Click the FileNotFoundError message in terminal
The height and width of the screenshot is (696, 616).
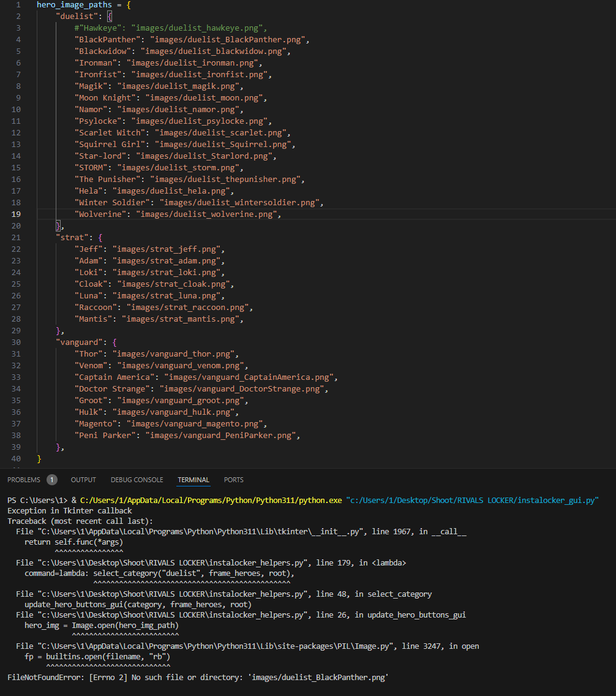196,677
